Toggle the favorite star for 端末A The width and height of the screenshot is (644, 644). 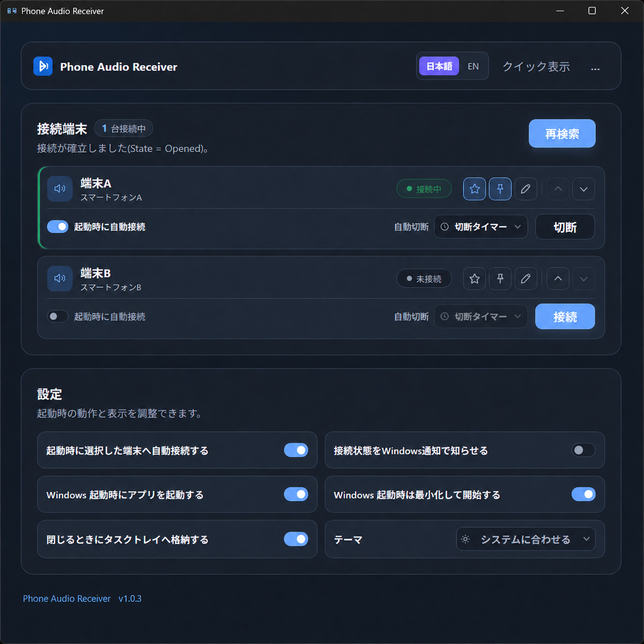coord(475,189)
